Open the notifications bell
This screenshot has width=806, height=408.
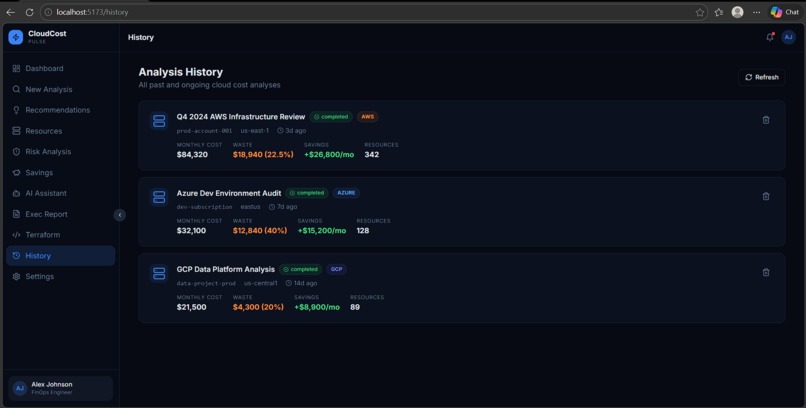pos(770,37)
